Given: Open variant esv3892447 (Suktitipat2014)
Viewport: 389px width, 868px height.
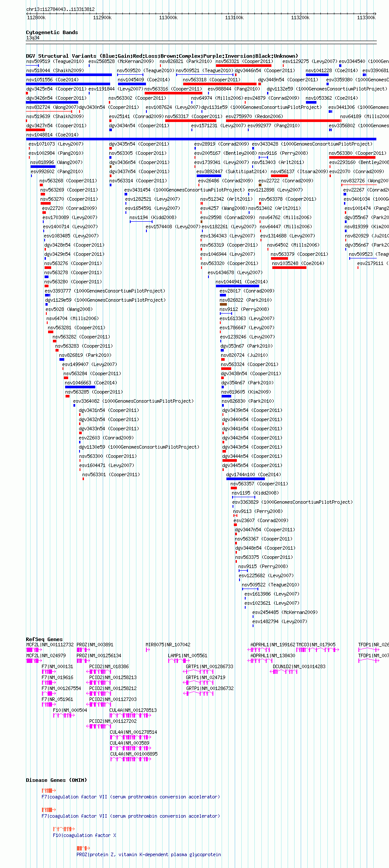Looking at the screenshot, I should [231, 171].
